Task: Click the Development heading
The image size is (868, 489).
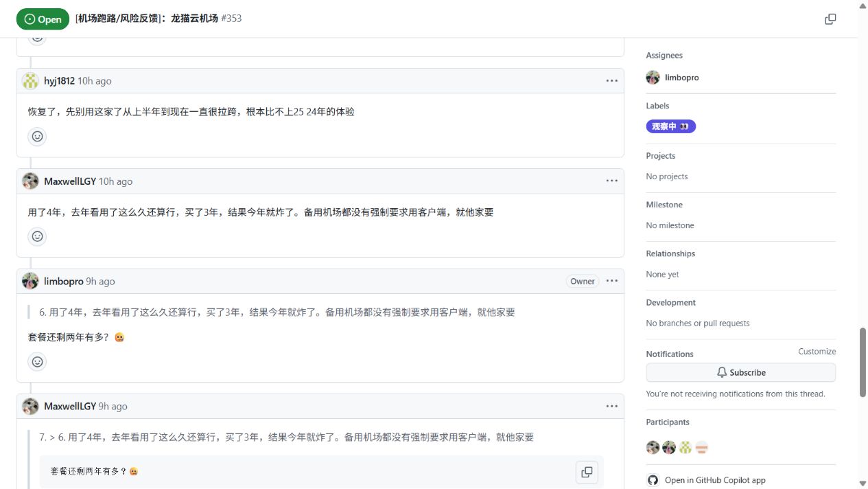Action: [670, 302]
